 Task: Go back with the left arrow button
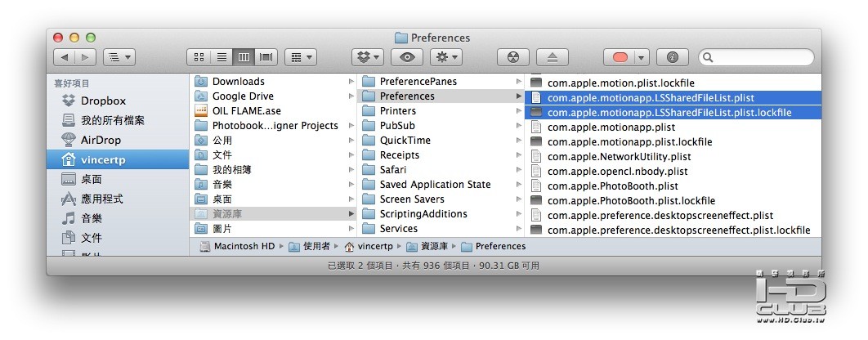(65, 57)
